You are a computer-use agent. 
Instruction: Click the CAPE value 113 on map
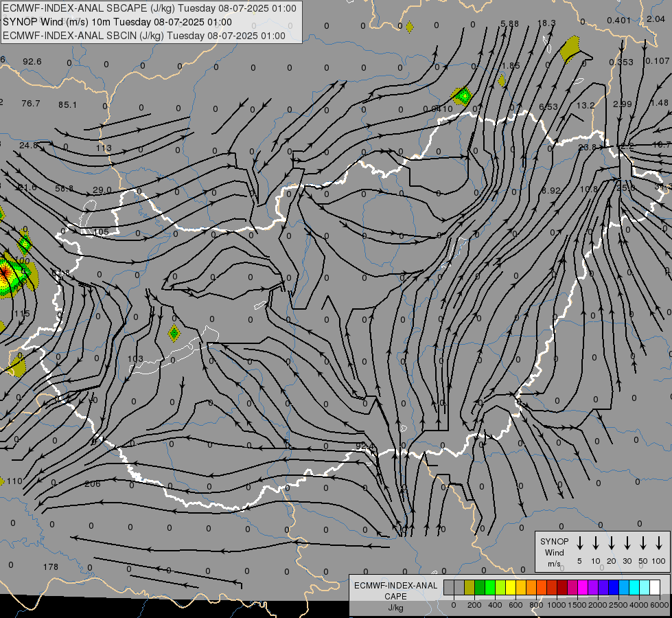coord(104,148)
